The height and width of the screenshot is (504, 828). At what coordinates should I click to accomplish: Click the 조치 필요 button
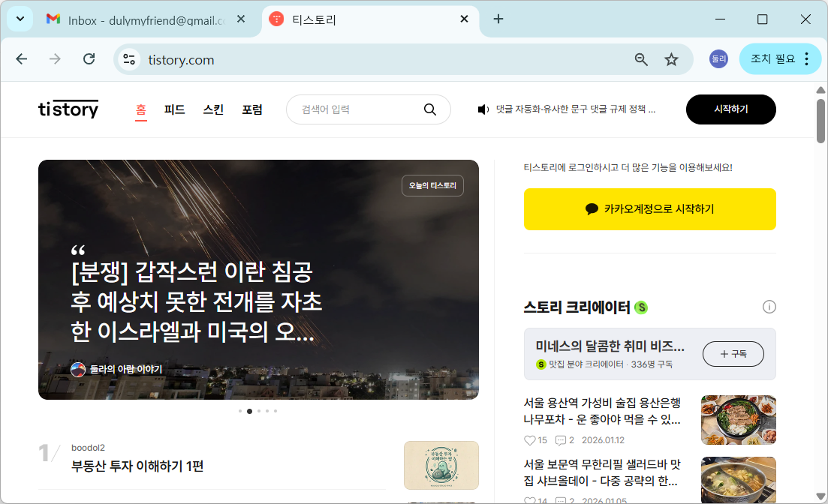point(772,59)
